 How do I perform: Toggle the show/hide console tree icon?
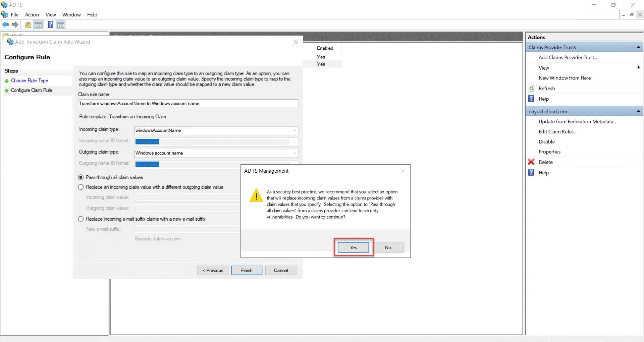38,24
